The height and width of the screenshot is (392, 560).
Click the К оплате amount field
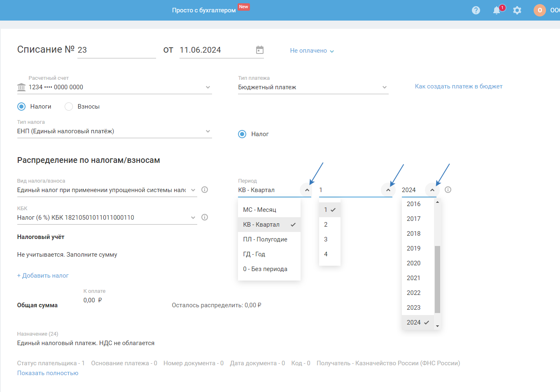(x=93, y=300)
